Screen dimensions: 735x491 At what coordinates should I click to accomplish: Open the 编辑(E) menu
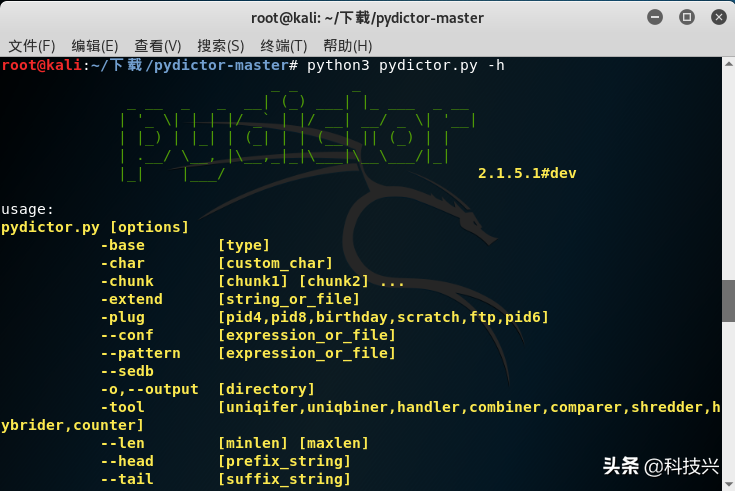pos(95,46)
